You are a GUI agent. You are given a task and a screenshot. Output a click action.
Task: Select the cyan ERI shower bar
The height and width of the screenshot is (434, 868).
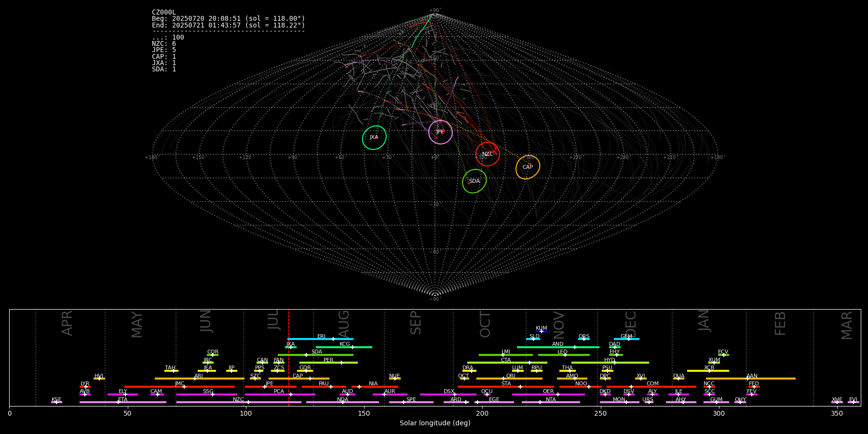coord(320,339)
